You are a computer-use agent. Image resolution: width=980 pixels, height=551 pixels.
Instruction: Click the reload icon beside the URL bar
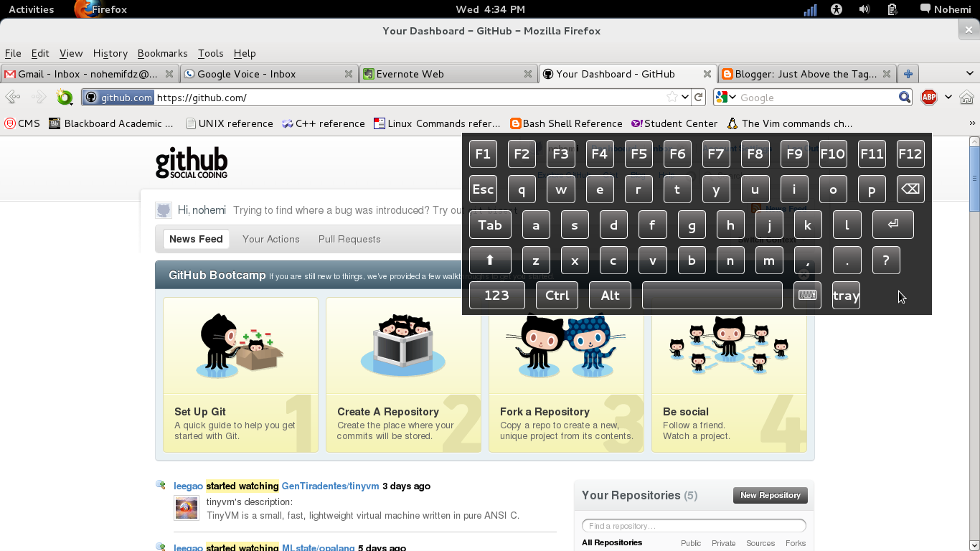(x=699, y=97)
